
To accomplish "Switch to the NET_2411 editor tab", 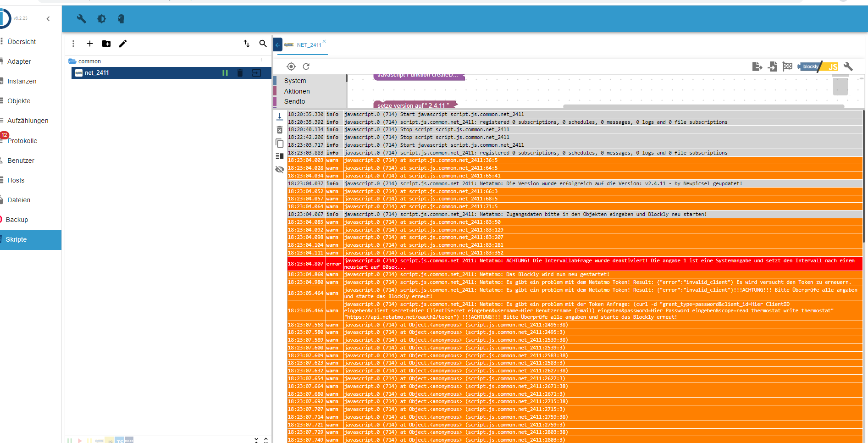I will pyautogui.click(x=309, y=45).
